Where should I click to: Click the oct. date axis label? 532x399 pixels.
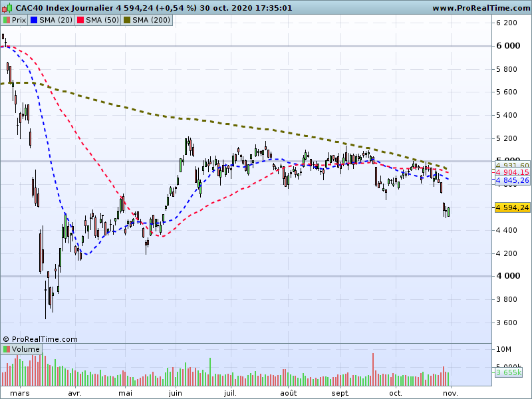pos(396,393)
